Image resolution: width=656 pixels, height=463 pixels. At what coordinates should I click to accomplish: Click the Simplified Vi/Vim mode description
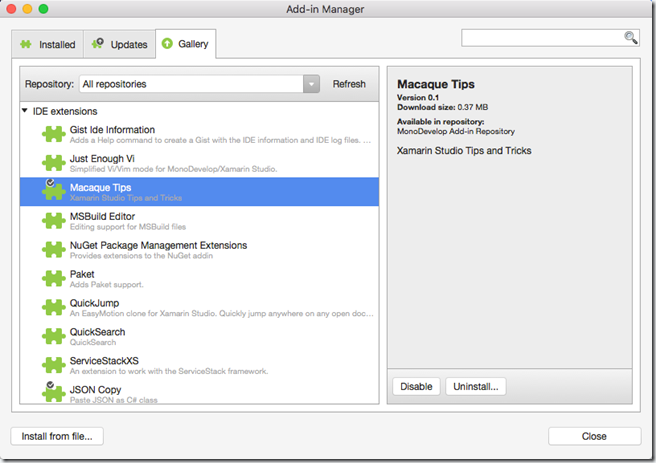[x=173, y=169]
